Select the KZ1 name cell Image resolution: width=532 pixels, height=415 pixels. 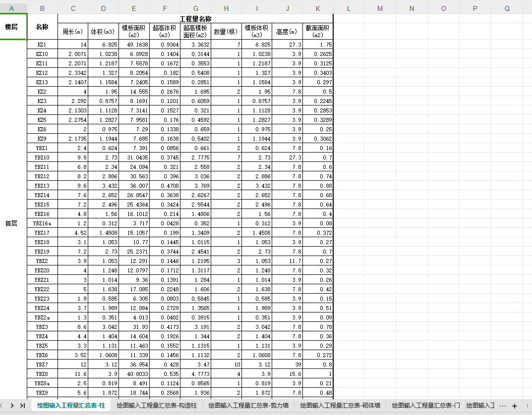[43, 45]
